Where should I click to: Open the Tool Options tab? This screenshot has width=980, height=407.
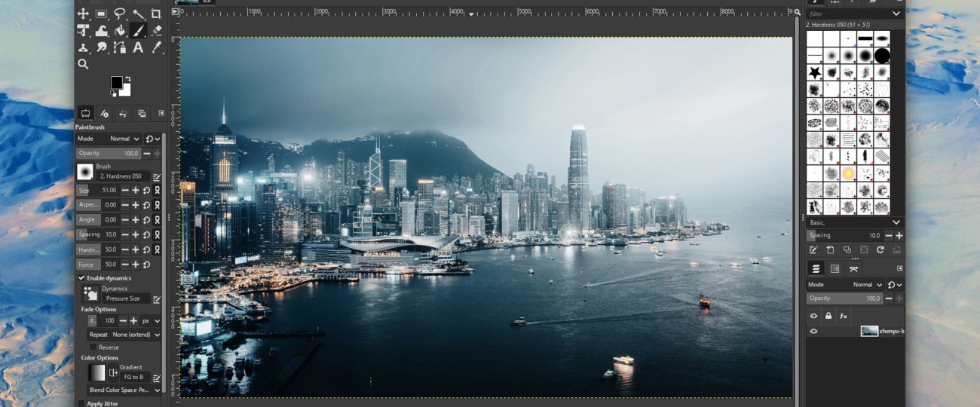[85, 114]
